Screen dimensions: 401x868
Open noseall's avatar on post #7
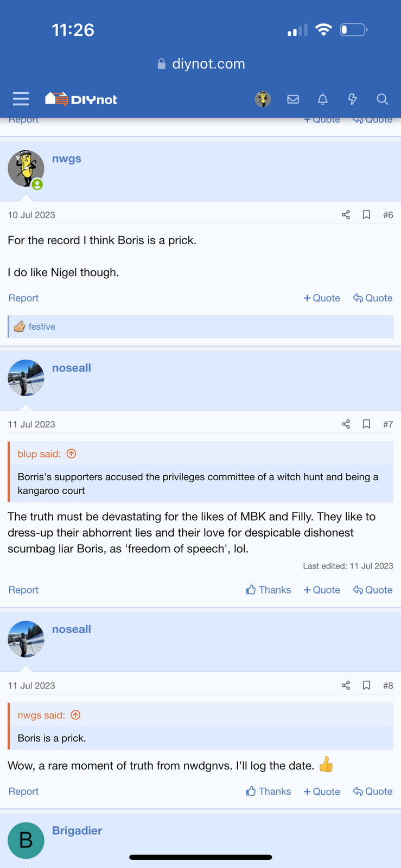click(26, 378)
